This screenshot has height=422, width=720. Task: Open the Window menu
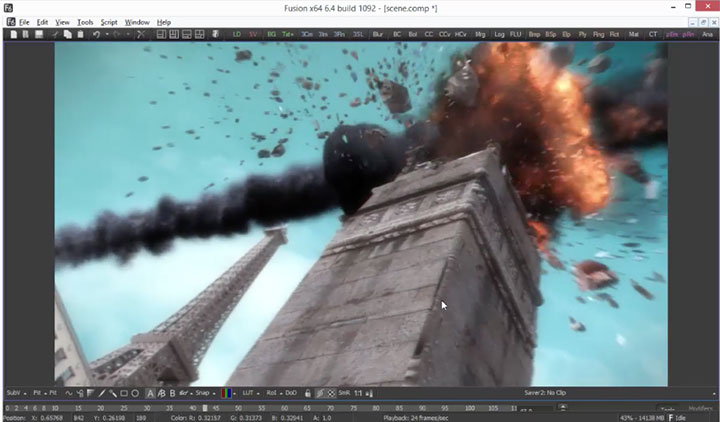tap(137, 22)
